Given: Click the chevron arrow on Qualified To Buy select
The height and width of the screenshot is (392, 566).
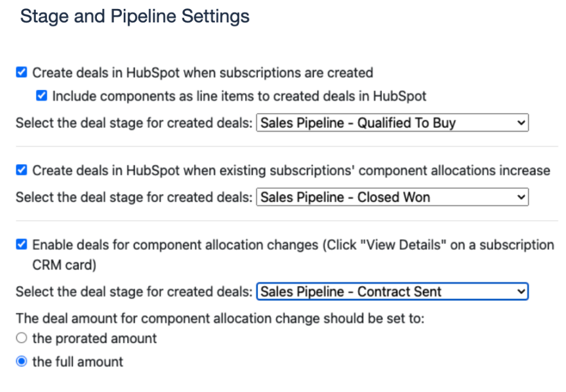Looking at the screenshot, I should (520, 123).
